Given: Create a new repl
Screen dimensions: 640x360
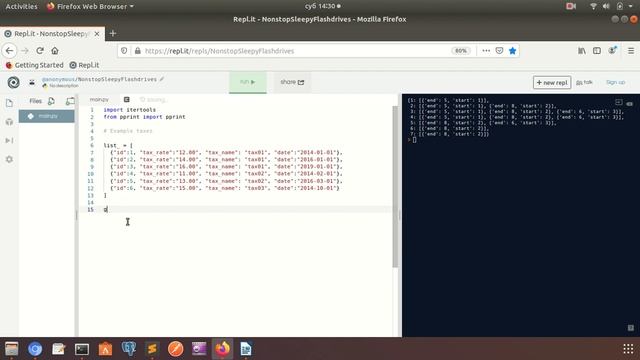Looking at the screenshot, I should [552, 82].
